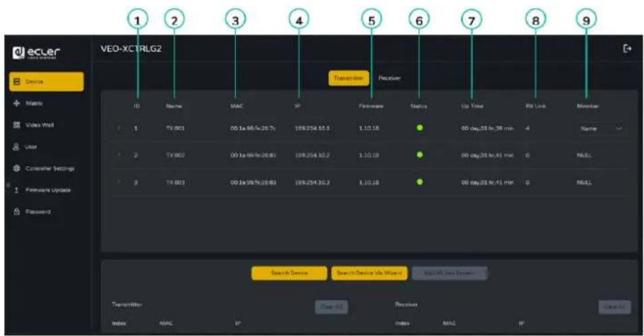Click the Member column header
This screenshot has height=336, width=644.
point(588,106)
